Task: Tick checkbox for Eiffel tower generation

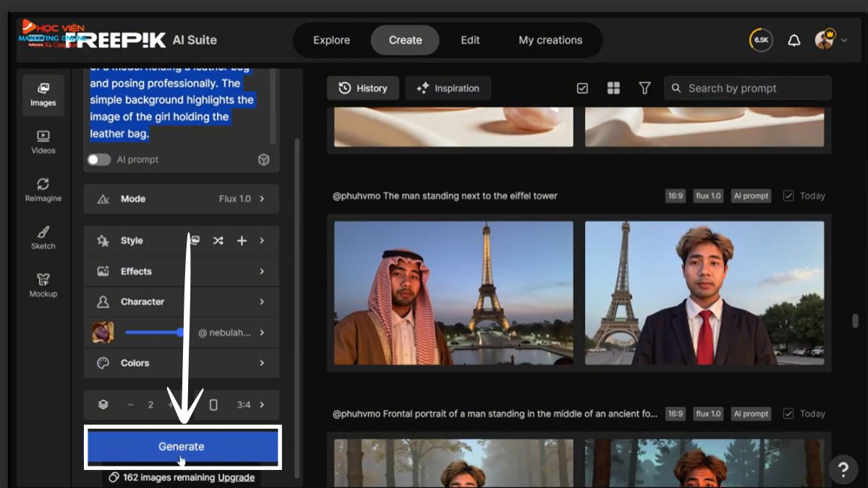Action: (x=788, y=196)
